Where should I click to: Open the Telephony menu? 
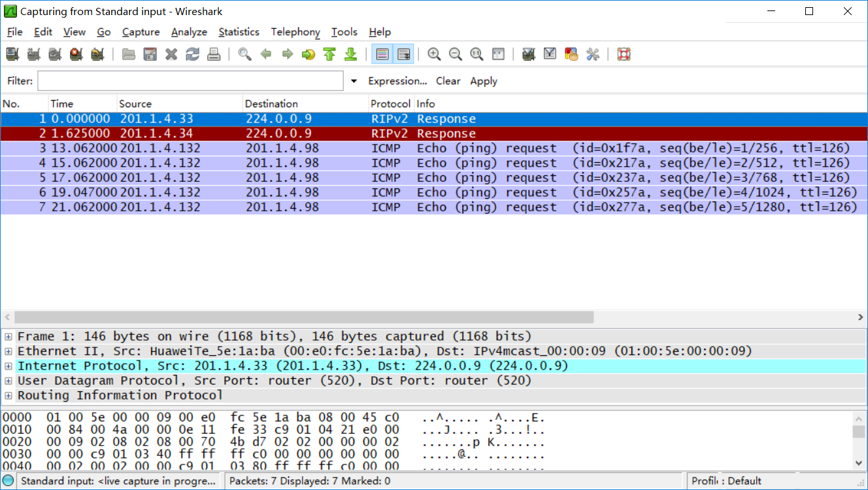coord(295,31)
